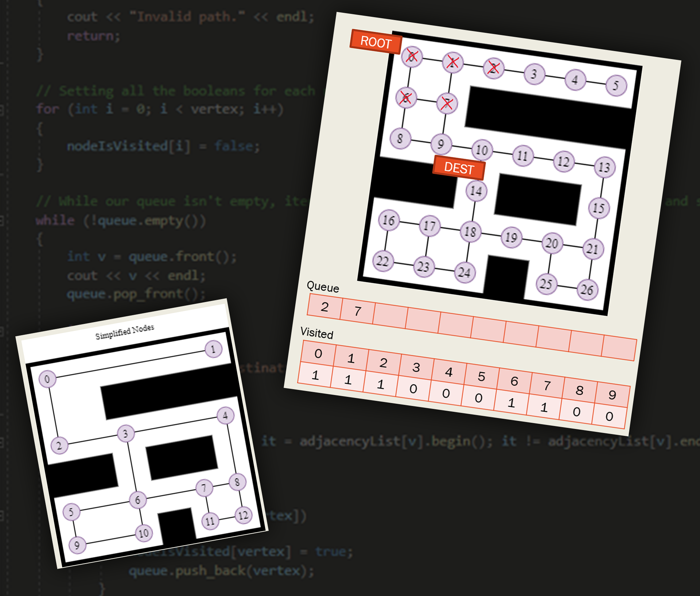Select node 14 below the DEST label
This screenshot has height=596, width=700.
(x=476, y=191)
